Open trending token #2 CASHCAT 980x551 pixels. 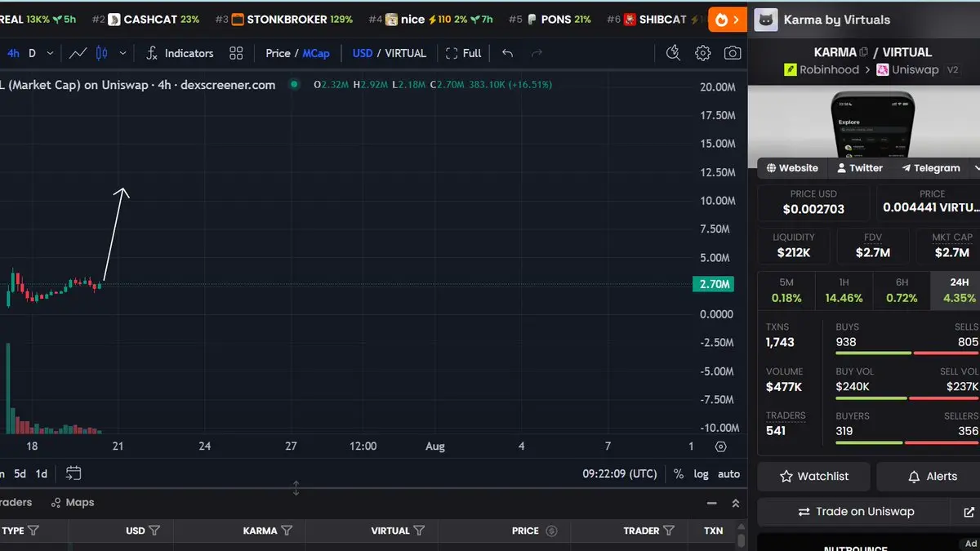click(145, 20)
